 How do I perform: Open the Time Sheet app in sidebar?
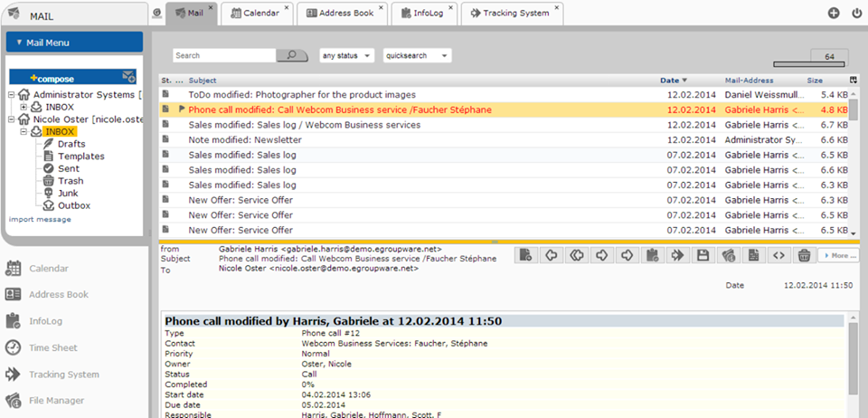[x=52, y=347]
